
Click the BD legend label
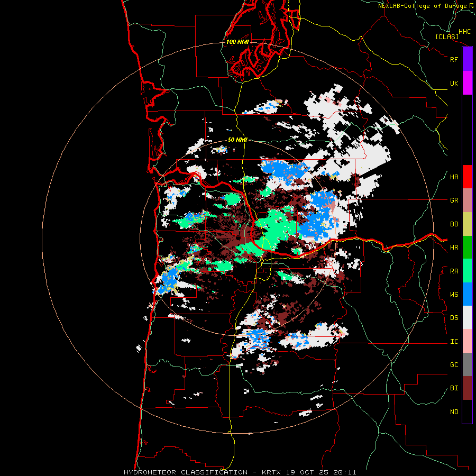coord(454,224)
